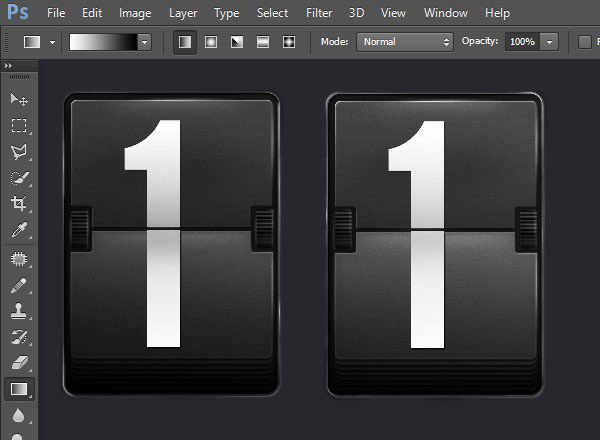Screen dimensions: 600x440
Task: Open the Layer menu
Action: [183, 13]
